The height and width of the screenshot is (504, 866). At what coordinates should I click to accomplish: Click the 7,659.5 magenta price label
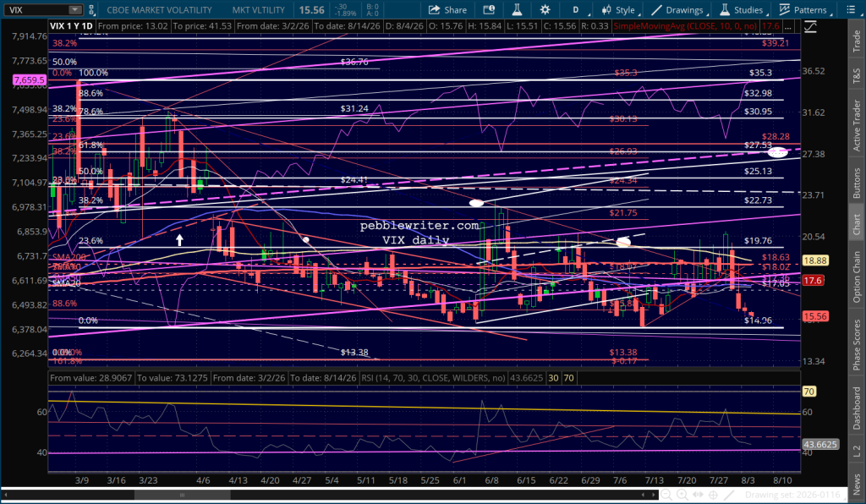(x=30, y=80)
